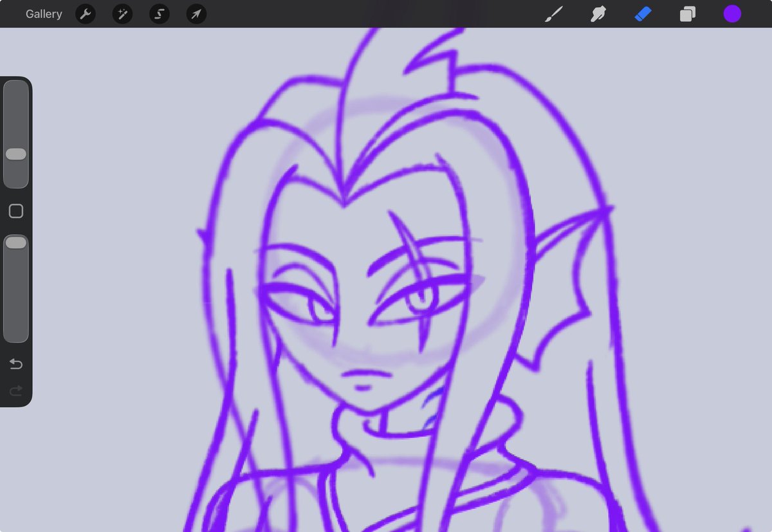This screenshot has height=532, width=772.
Task: Select the Smudge tool
Action: pos(598,14)
